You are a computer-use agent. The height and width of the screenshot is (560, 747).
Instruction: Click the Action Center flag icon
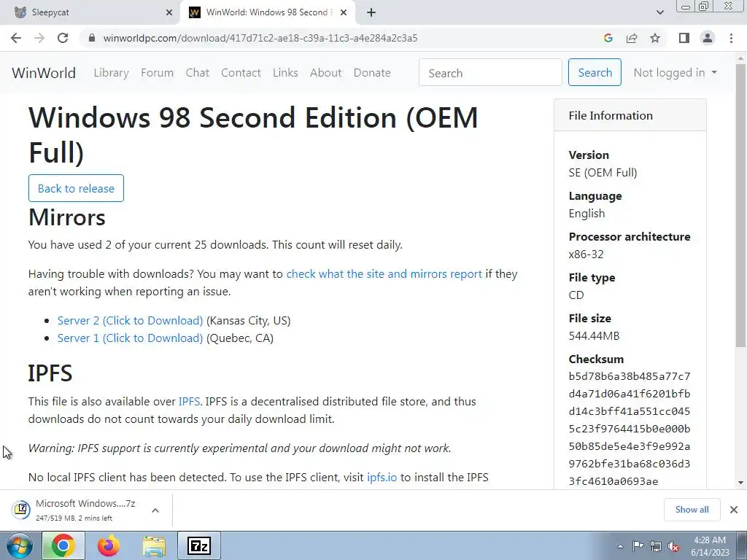(x=638, y=546)
